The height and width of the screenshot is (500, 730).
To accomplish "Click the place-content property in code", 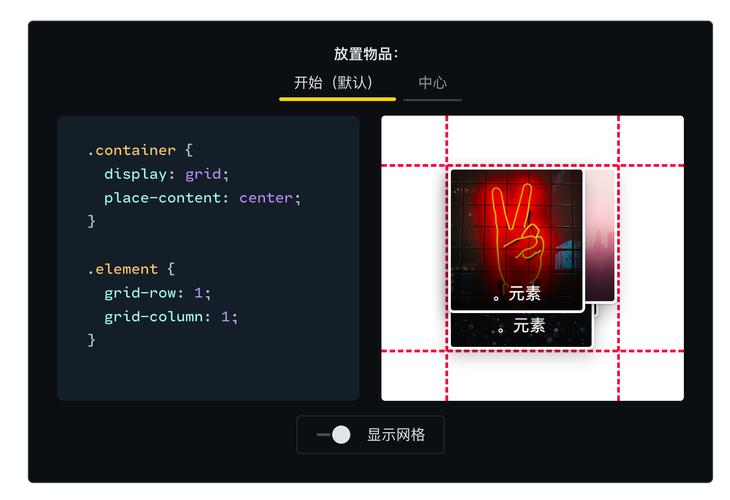I will 162,198.
